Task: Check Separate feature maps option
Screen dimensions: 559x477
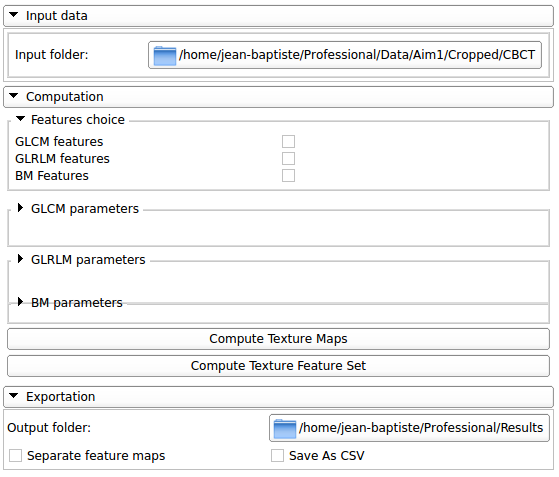Action: tap(15, 456)
